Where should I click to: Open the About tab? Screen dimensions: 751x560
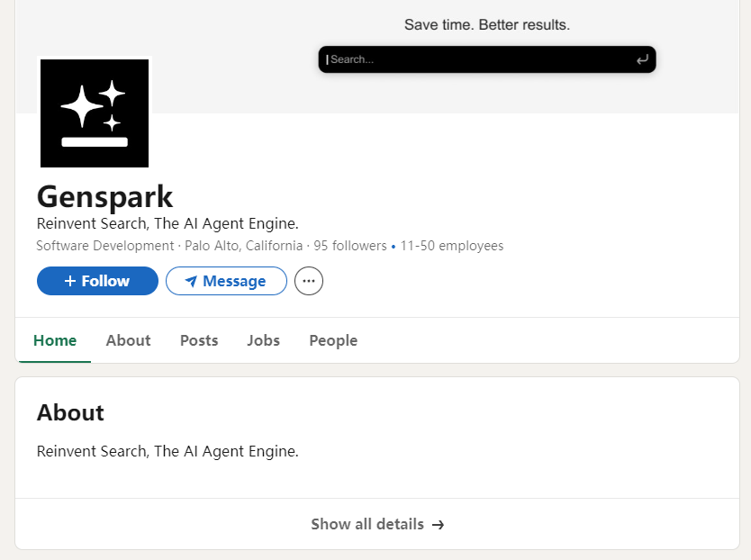(128, 340)
